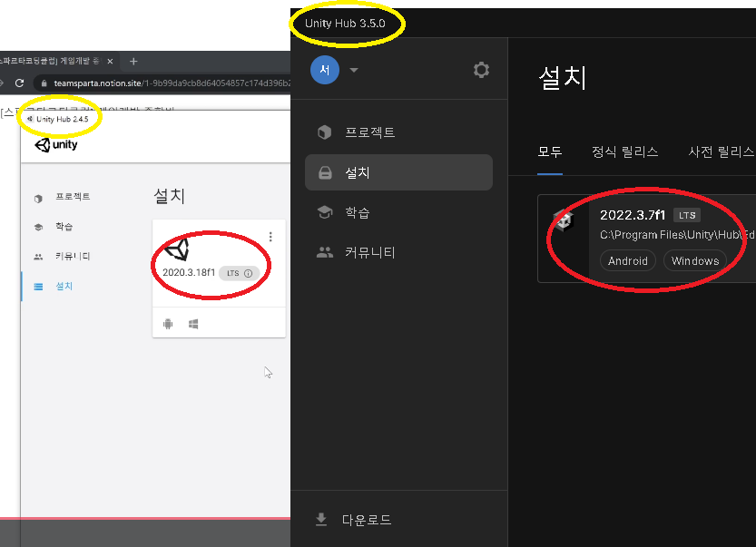756x547 pixels.
Task: Open settings gear in Unity Hub 3.5.0
Action: 481,70
